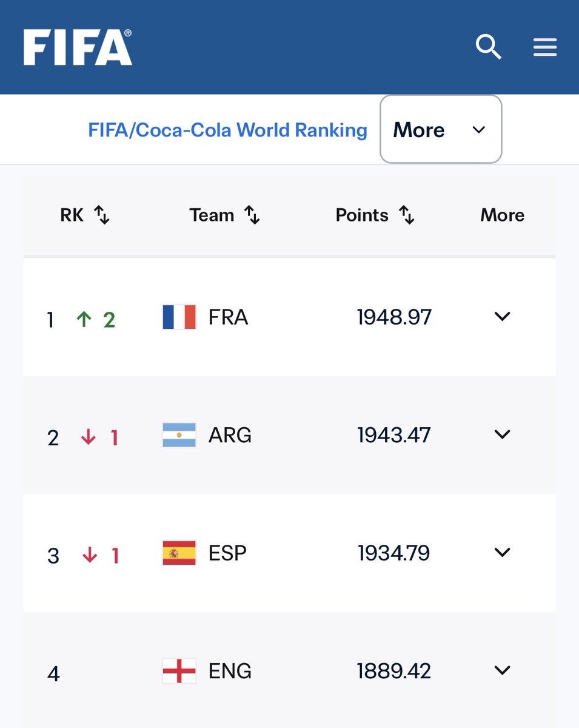Sort by RK column arrows
This screenshot has height=728, width=579.
click(102, 215)
